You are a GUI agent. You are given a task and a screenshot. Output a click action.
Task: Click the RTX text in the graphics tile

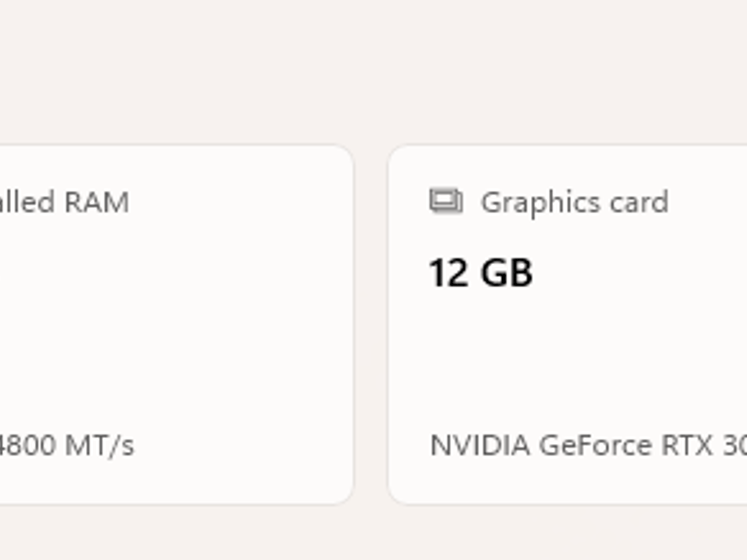[x=687, y=445]
